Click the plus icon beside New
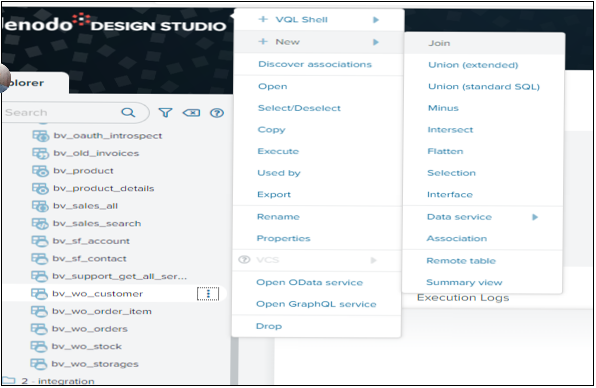The height and width of the screenshot is (388, 596). [x=263, y=41]
